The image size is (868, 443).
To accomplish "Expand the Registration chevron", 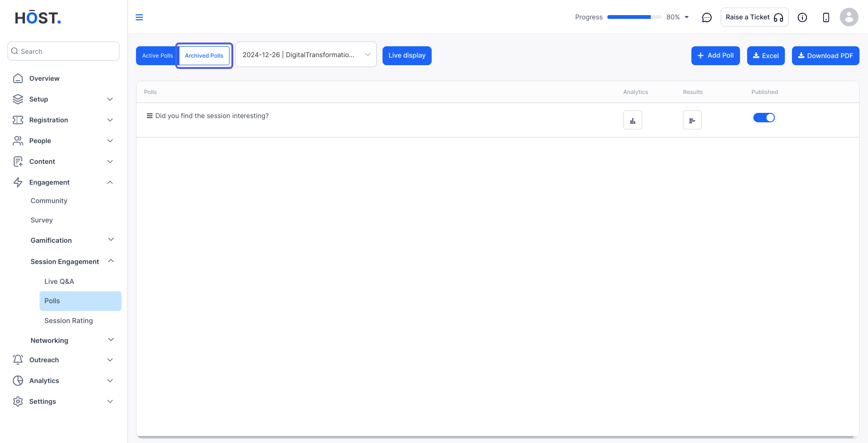I will tap(110, 120).
